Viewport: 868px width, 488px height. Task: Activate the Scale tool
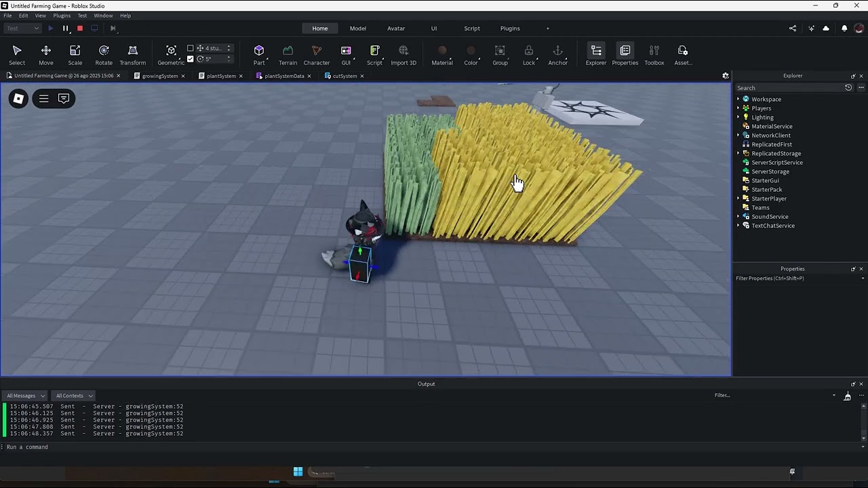(75, 54)
